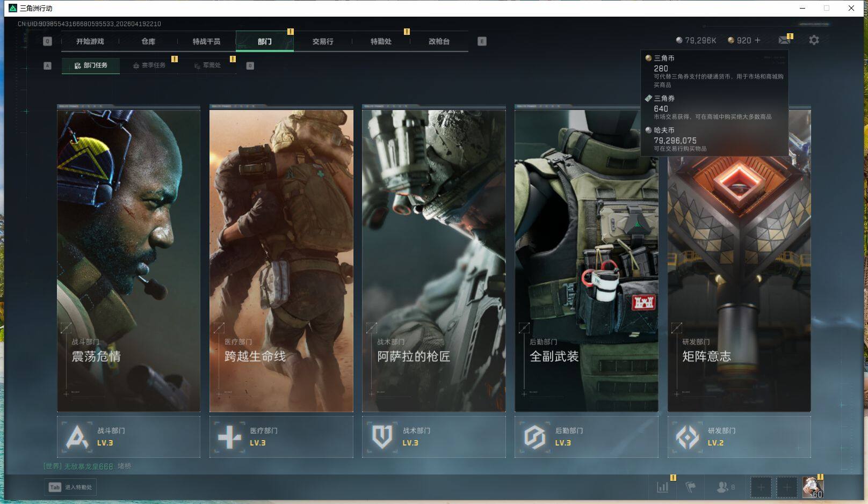The width and height of the screenshot is (868, 504).
Task: Open the mail envelope inbox
Action: [x=784, y=40]
